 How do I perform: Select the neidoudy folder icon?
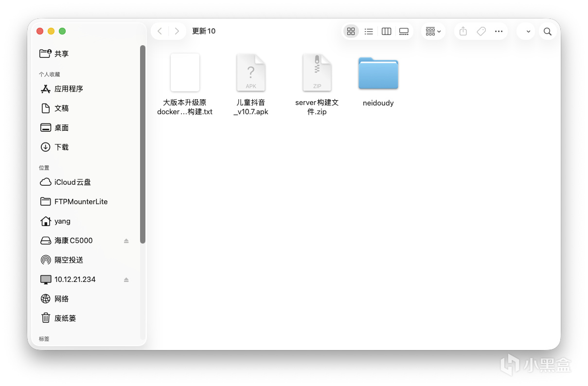coord(378,73)
